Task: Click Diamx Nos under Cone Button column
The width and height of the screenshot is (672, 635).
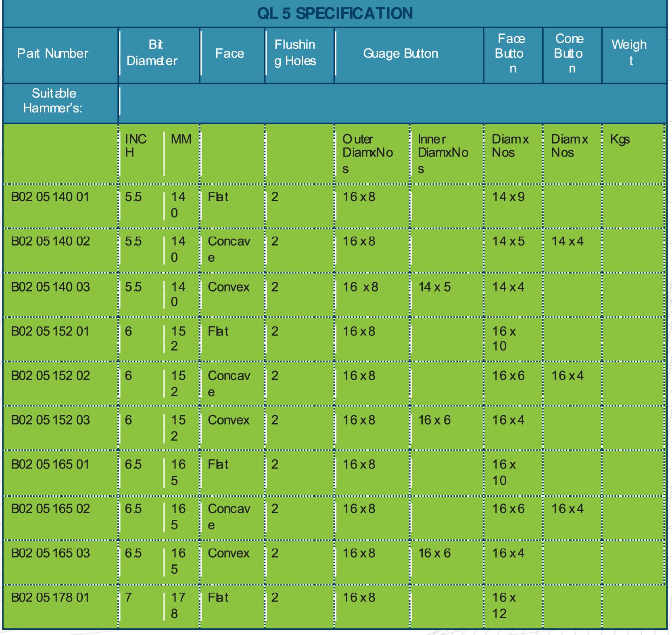Action: [570, 146]
